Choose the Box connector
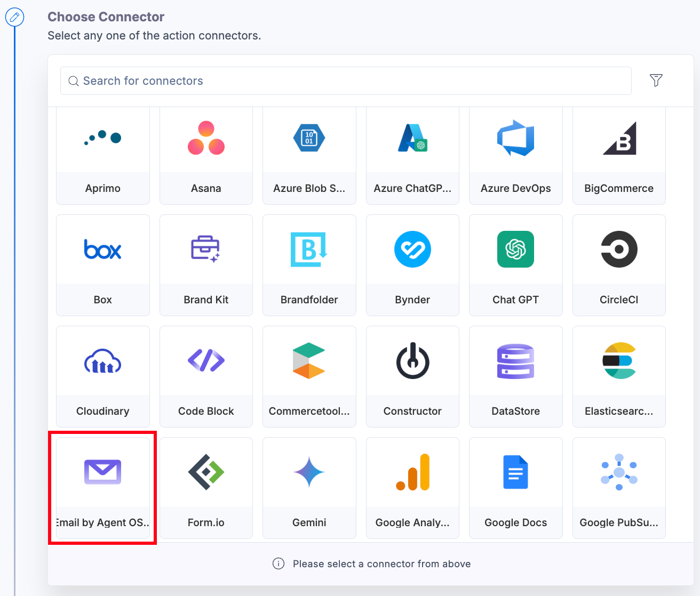This screenshot has width=700, height=596. tap(102, 265)
